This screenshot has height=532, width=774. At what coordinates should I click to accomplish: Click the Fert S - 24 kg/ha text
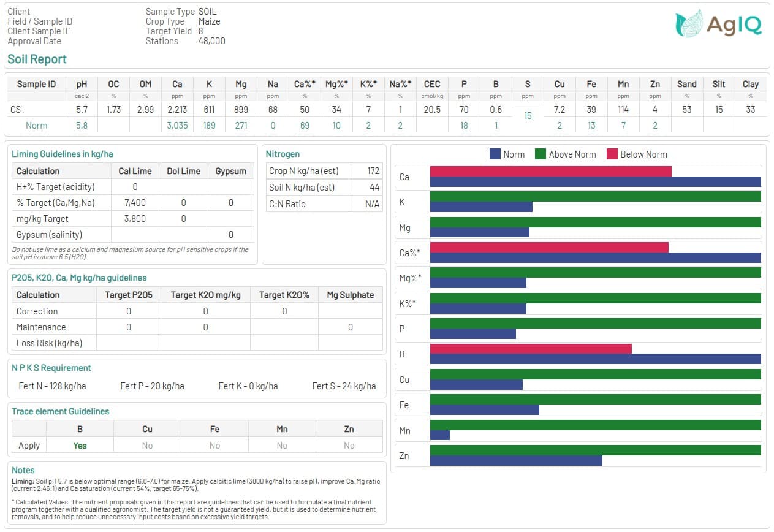(344, 386)
